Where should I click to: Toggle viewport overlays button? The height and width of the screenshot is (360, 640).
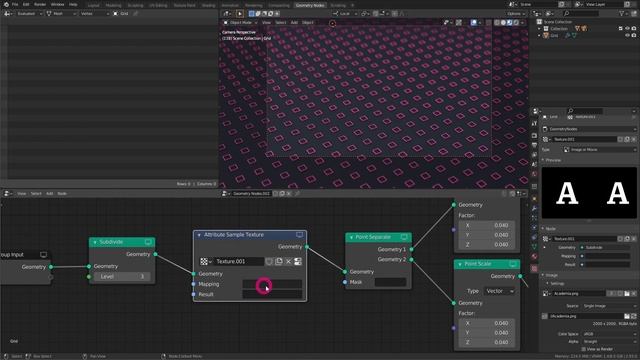pos(473,22)
